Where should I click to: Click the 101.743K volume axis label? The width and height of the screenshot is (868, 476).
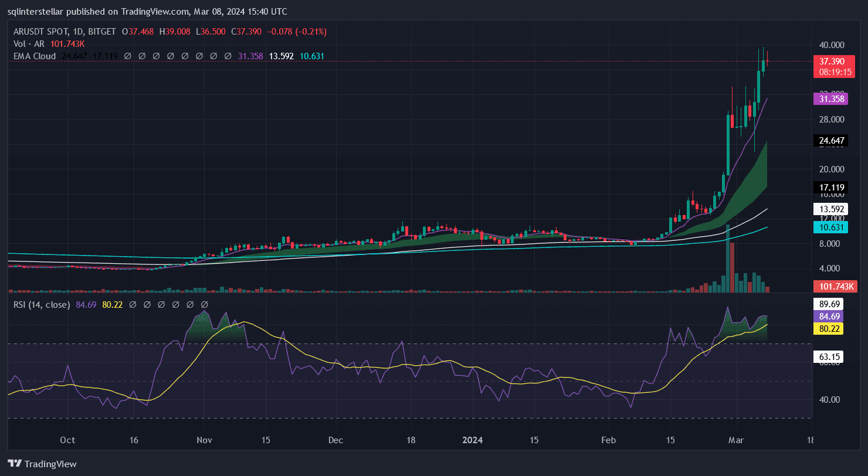coord(831,286)
